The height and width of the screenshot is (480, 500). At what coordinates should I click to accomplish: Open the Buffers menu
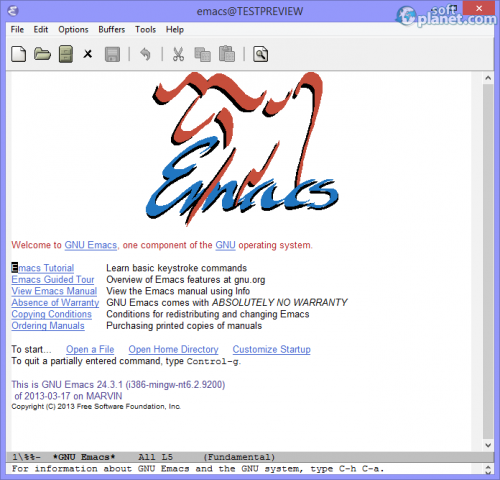pos(112,29)
